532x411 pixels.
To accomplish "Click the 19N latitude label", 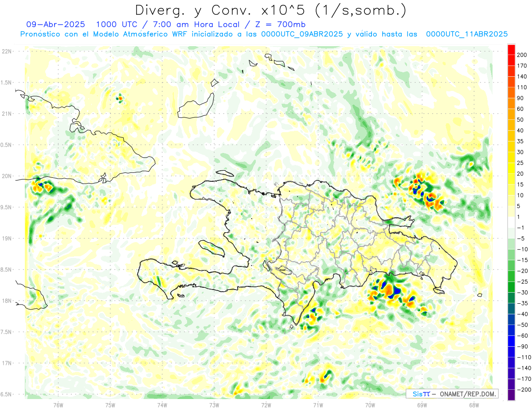I will tap(7, 238).
